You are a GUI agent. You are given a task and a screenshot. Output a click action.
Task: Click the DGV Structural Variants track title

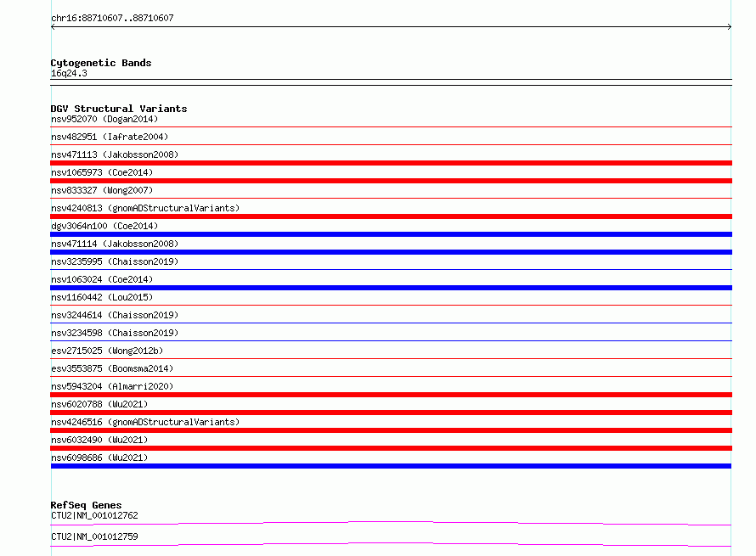click(119, 109)
